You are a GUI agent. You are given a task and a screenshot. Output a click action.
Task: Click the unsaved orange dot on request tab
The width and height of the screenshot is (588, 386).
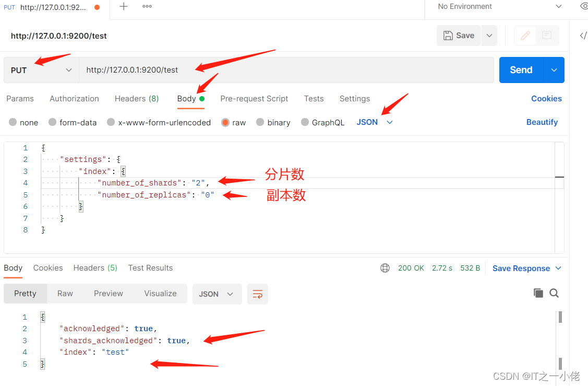97,7
